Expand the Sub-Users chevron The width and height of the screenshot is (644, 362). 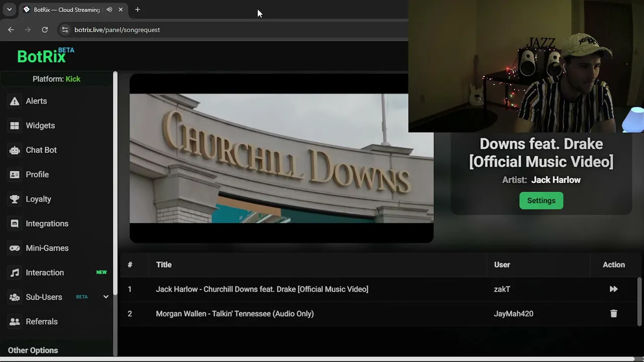(x=106, y=297)
